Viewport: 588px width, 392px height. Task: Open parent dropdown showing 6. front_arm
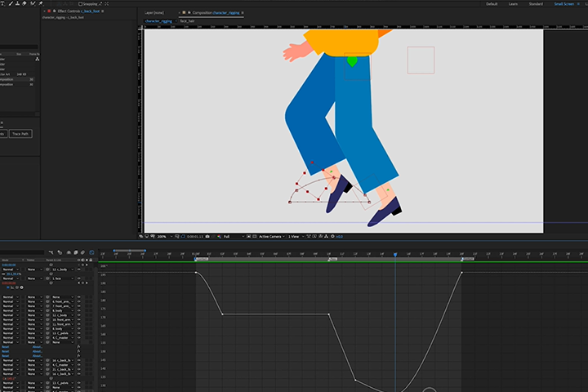(63, 301)
